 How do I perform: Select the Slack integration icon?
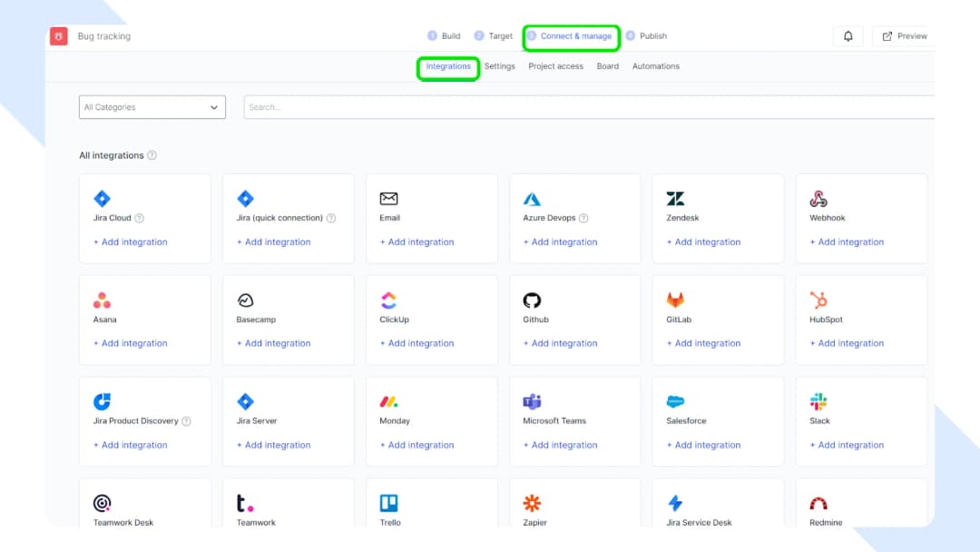pos(818,401)
